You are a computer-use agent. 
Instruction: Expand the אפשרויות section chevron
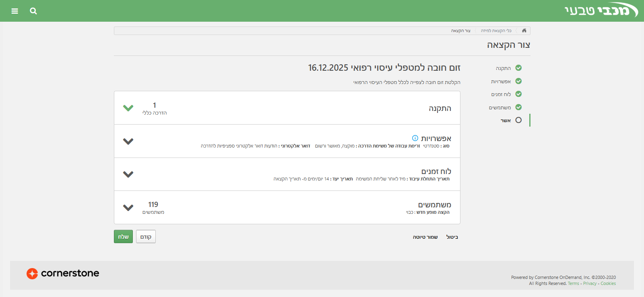pyautogui.click(x=128, y=141)
